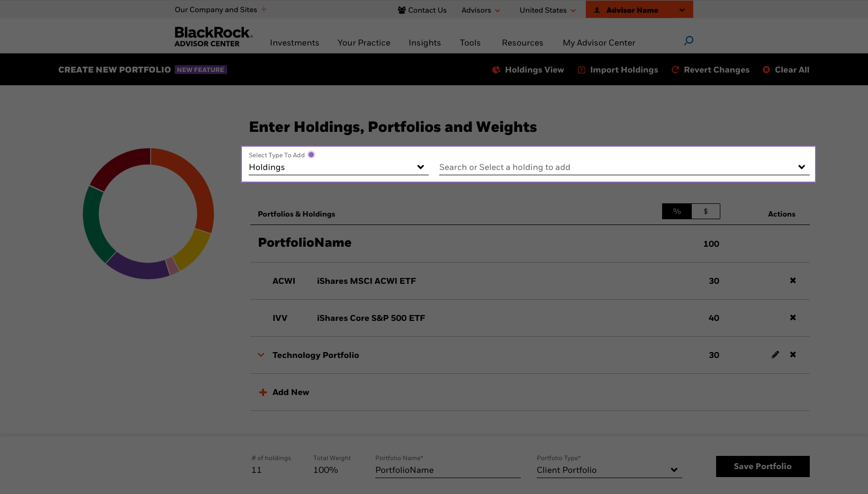
Task: Click the PortfolioName heading row
Action: click(530, 244)
